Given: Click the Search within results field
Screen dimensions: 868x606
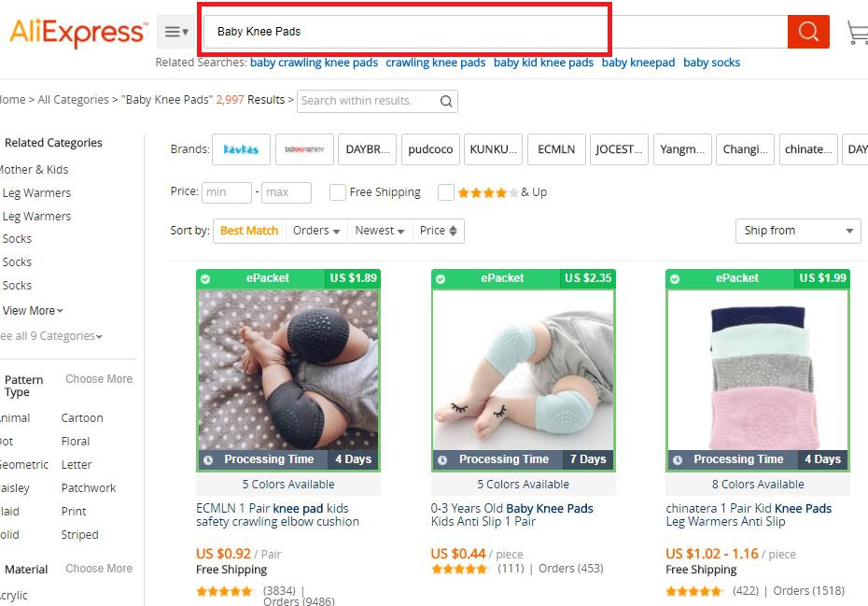Looking at the screenshot, I should (368, 101).
